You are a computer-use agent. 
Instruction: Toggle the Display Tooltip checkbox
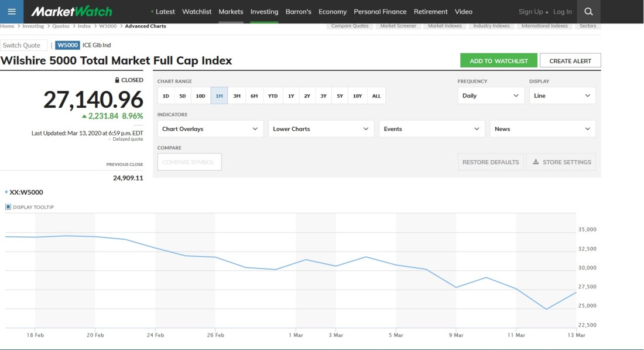pos(8,207)
